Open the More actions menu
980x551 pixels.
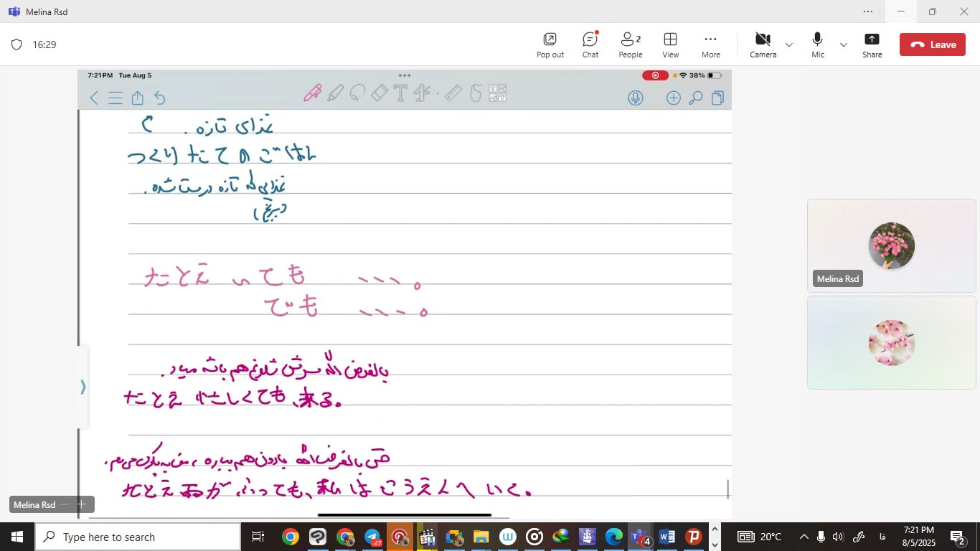[x=710, y=44]
